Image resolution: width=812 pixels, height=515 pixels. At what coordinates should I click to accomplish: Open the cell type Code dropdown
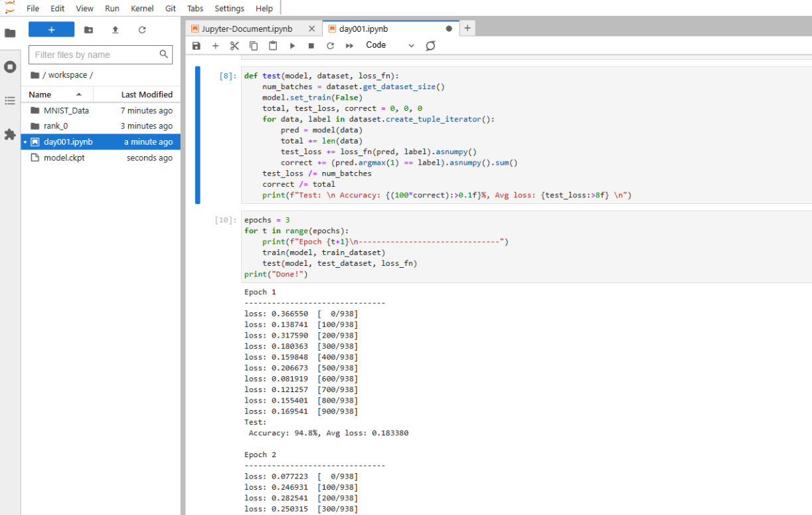click(x=390, y=45)
